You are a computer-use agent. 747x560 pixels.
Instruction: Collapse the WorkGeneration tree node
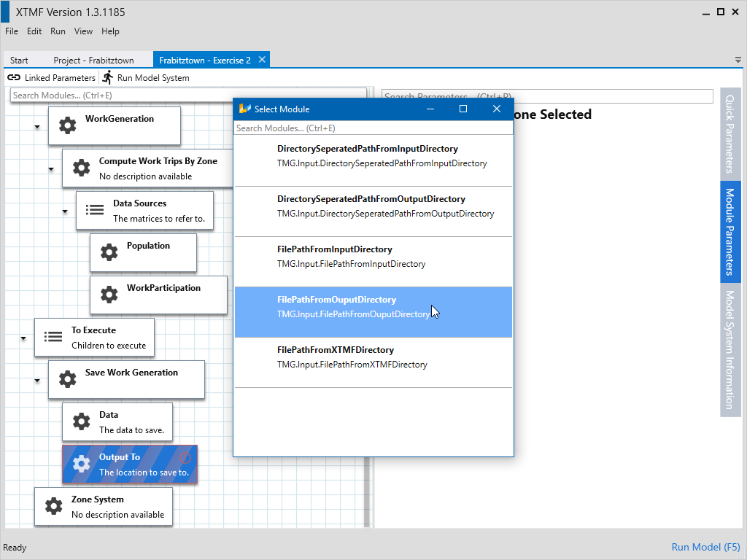click(x=37, y=127)
